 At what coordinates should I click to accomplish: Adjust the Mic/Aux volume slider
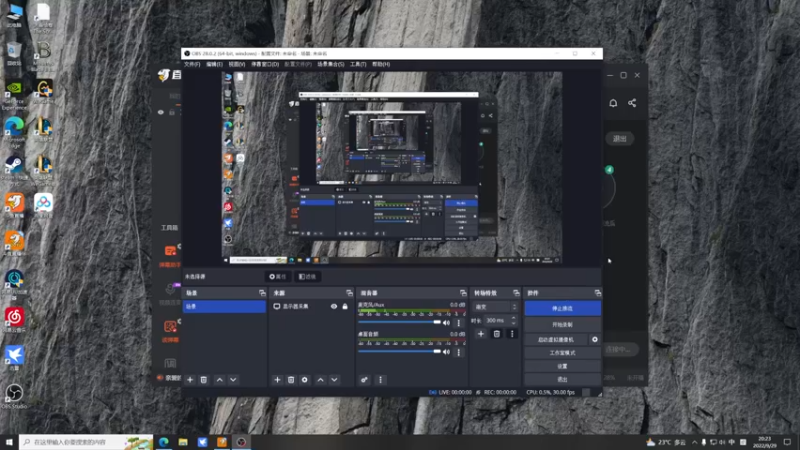click(x=400, y=322)
